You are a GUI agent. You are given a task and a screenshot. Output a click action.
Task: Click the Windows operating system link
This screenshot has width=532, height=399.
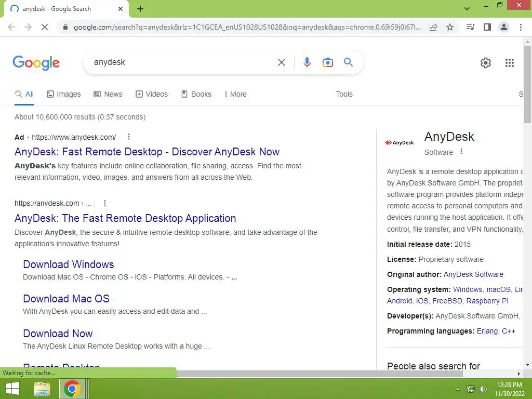pos(468,289)
